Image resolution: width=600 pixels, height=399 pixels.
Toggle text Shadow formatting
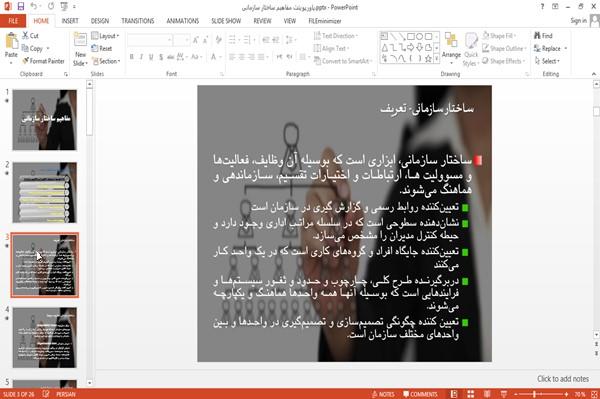point(161,57)
